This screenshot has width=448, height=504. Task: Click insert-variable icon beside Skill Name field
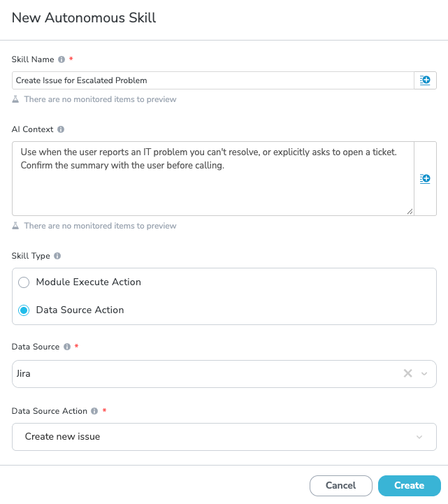coord(425,80)
